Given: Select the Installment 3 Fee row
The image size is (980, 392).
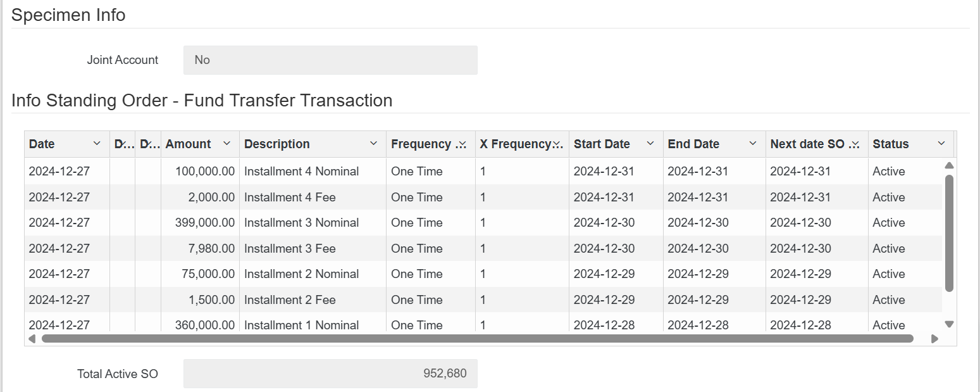Looking at the screenshot, I should [x=290, y=248].
